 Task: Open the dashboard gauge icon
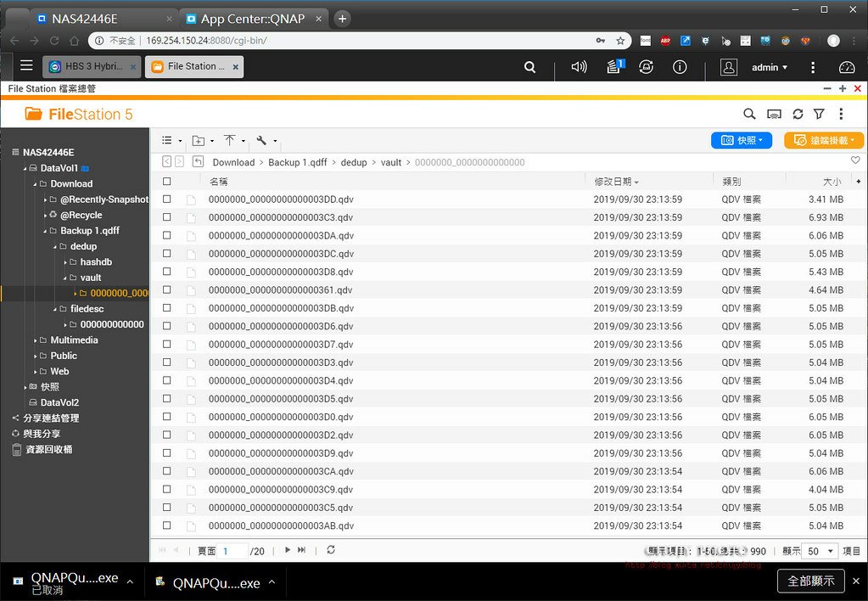[847, 67]
